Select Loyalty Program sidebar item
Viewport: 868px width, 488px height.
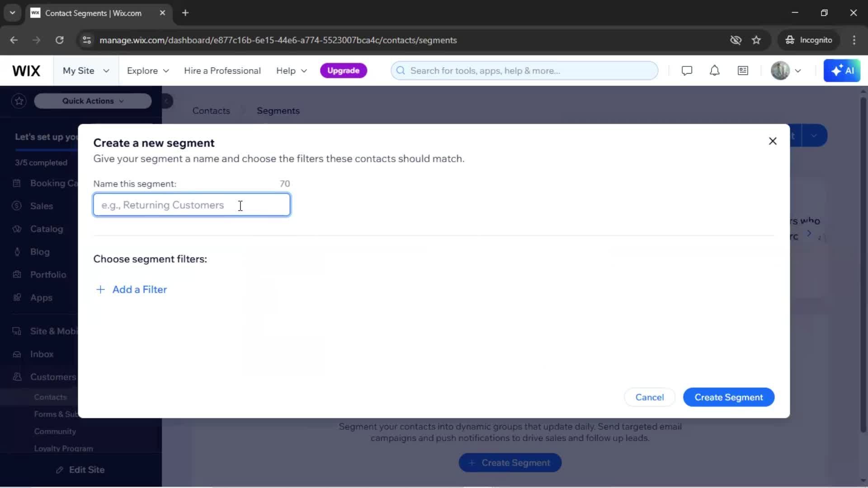[x=63, y=449]
